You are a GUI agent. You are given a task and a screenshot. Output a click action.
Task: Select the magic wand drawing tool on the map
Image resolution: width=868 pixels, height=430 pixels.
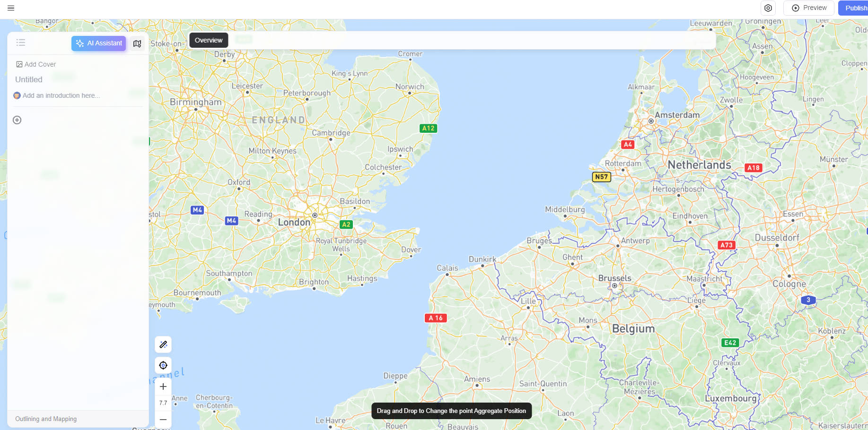pos(163,344)
